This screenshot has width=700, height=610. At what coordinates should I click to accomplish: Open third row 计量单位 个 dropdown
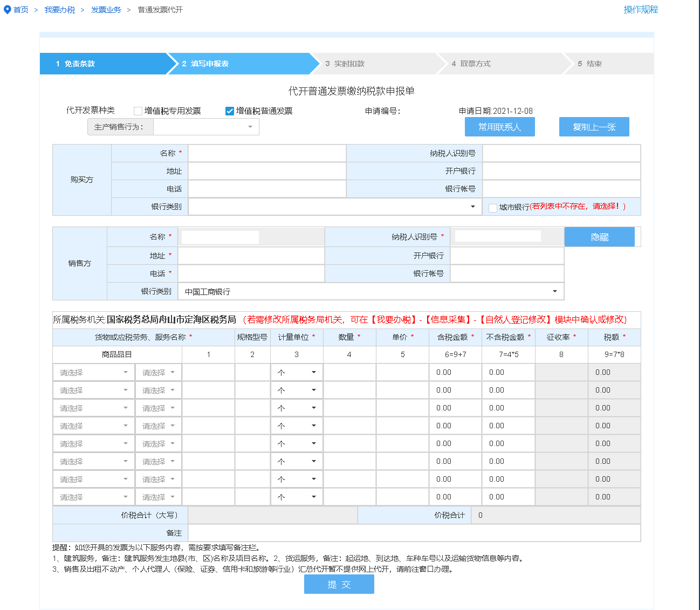click(297, 408)
